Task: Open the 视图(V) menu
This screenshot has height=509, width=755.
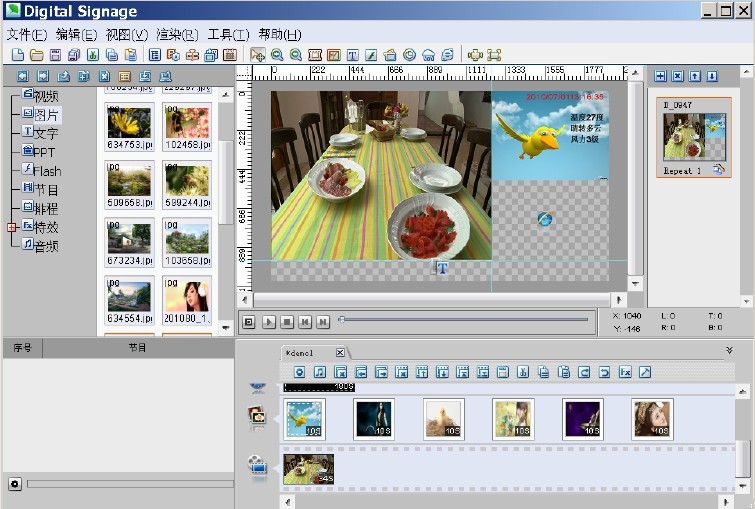Action: coord(127,34)
